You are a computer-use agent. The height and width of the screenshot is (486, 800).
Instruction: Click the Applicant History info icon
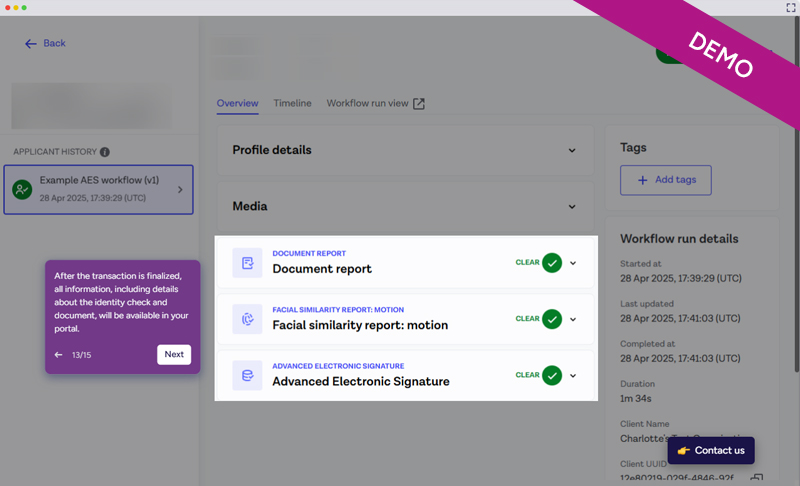coord(105,152)
